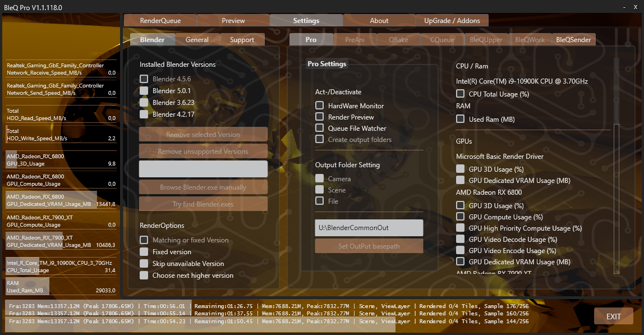The width and height of the screenshot is (644, 335).
Task: Check RX 6800 GPU Dedicated VRAM Usage box
Action: pyautogui.click(x=461, y=261)
